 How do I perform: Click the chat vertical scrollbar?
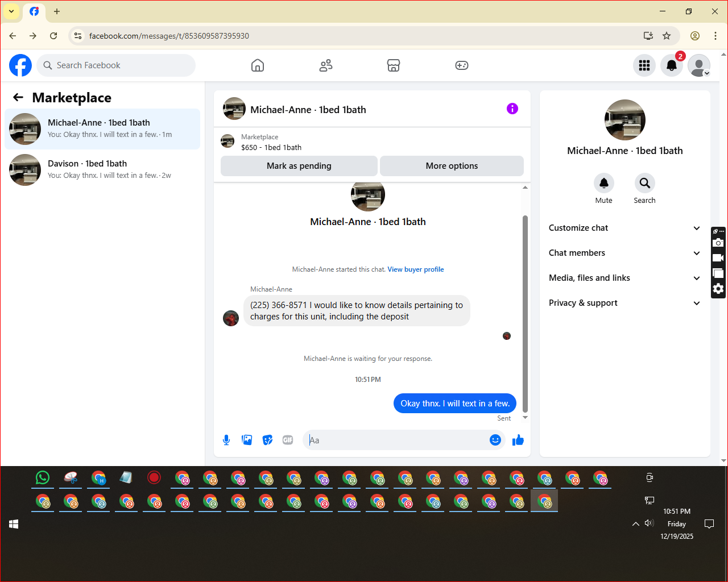525,313
